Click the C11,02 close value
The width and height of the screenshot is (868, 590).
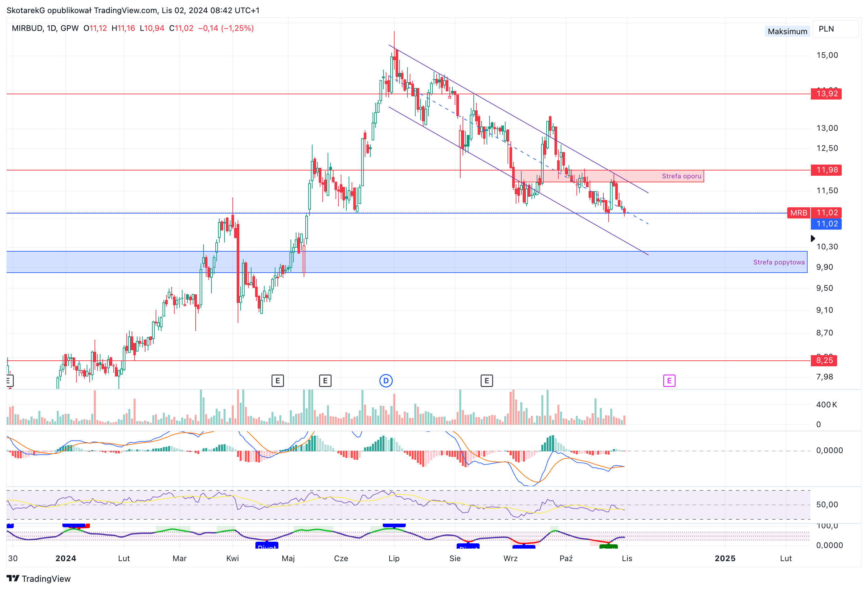coord(181,28)
